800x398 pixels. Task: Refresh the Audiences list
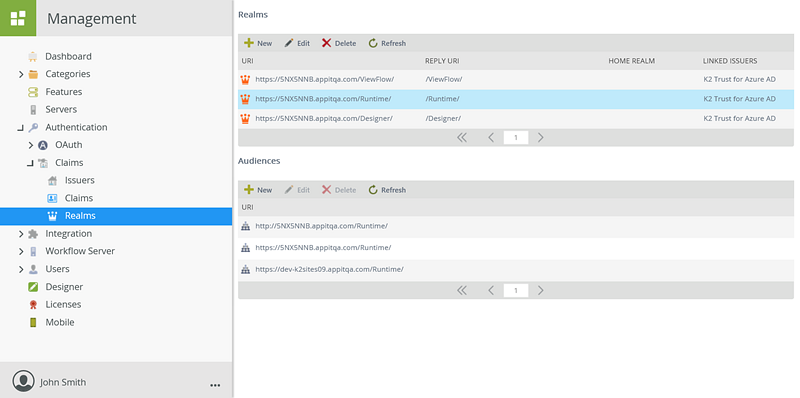(387, 190)
